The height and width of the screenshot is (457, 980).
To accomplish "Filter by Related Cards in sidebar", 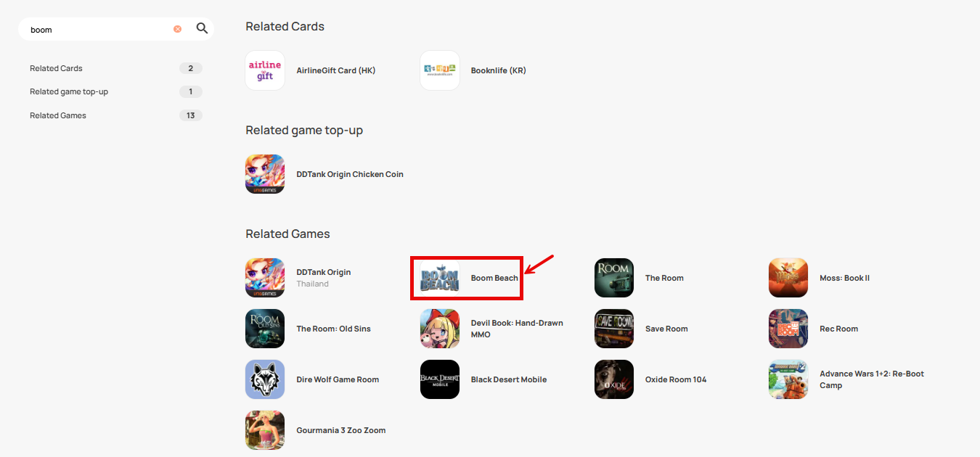I will pyautogui.click(x=116, y=68).
